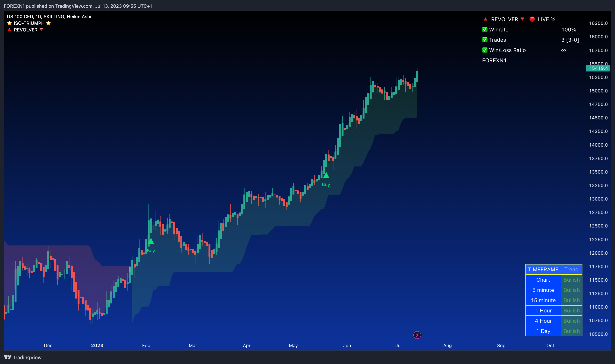Screen dimensions: 615x364
Task: Click the Jul label on time axis
Action: tap(398, 345)
